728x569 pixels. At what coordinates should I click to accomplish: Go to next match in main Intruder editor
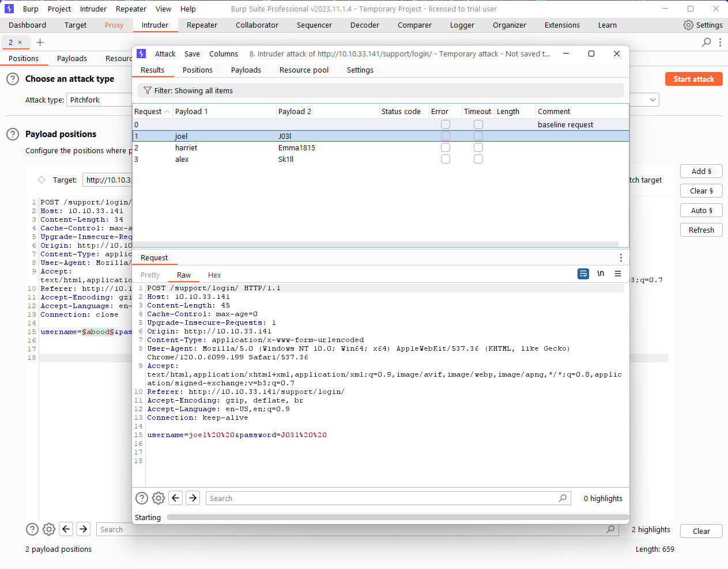coord(84,529)
